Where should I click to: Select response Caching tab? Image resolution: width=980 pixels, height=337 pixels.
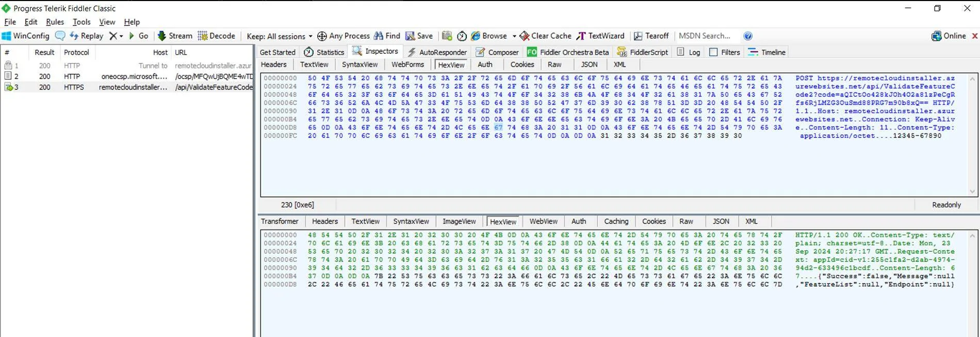[616, 221]
